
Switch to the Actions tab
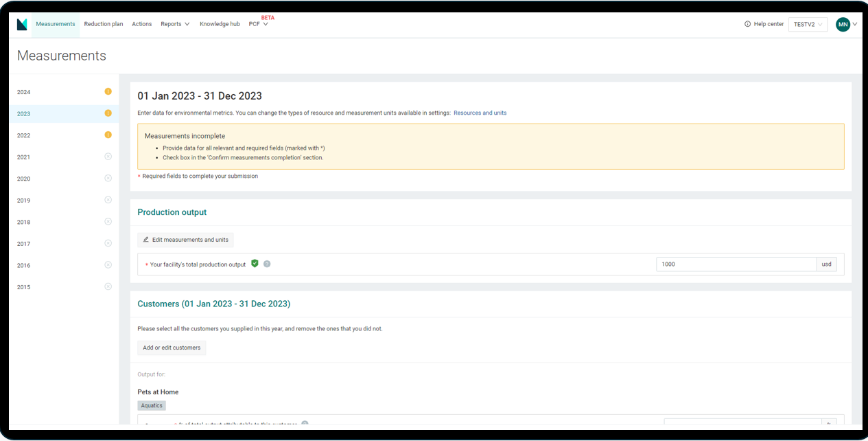click(142, 24)
